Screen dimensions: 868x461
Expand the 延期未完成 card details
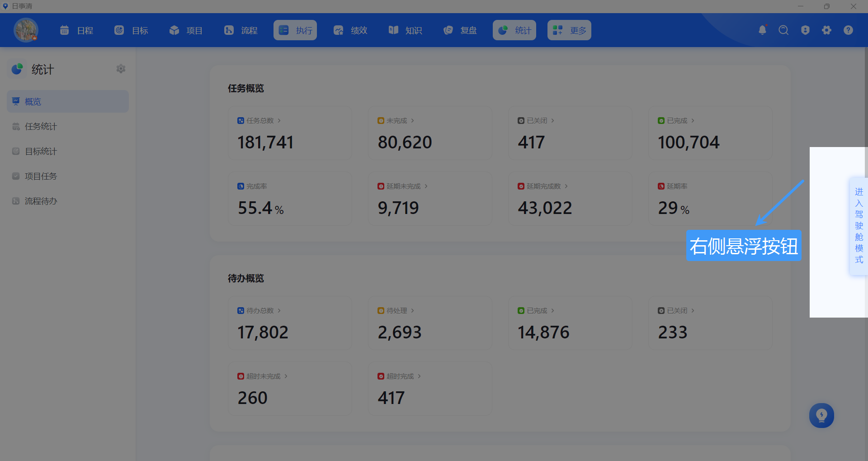point(403,186)
